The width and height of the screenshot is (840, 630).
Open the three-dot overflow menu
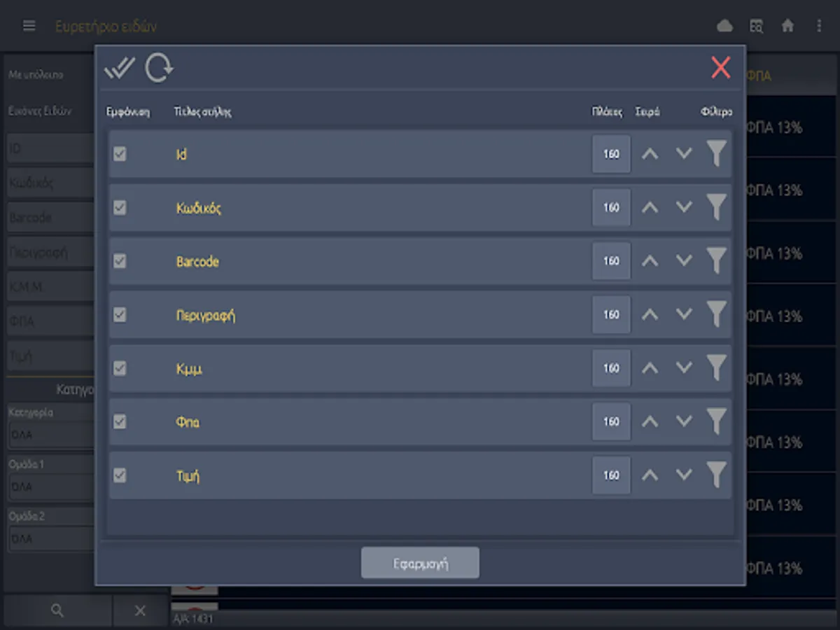coord(819,26)
